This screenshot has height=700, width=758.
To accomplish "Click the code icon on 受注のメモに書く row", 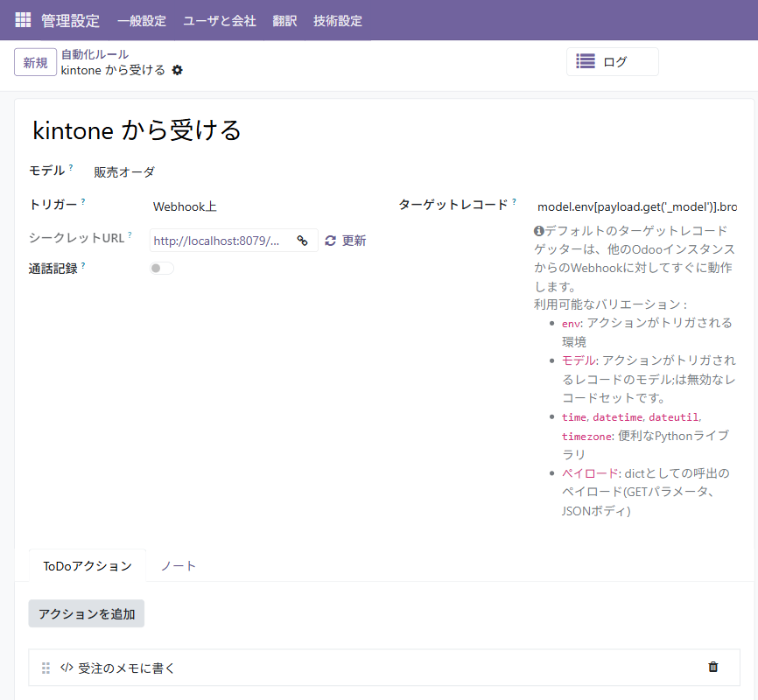I will 67,668.
